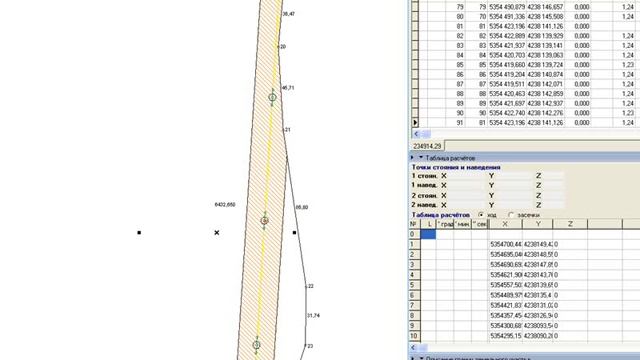Viewport: 640px width, 360px height.
Task: Collapse the 'Таблица расчётов' panel down-arrow
Action: click(421, 158)
